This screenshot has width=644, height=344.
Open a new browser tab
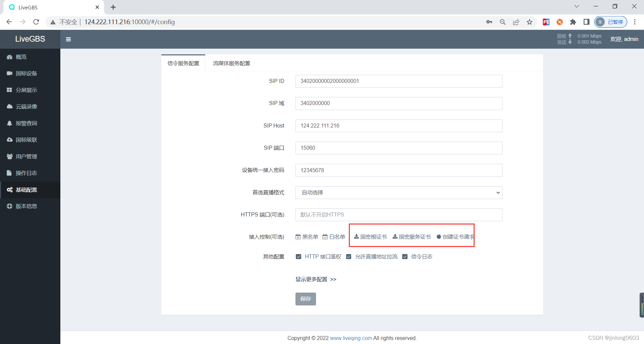113,7
